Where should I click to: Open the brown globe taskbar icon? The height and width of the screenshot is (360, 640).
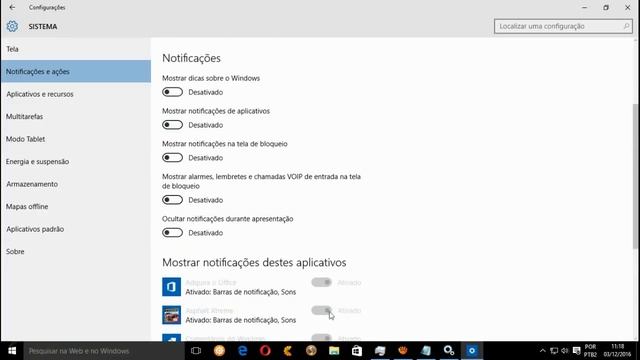coord(311,351)
